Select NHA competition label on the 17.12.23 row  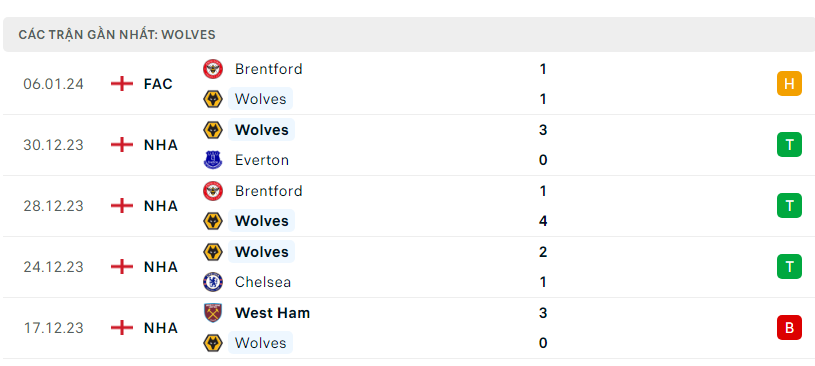(161, 328)
